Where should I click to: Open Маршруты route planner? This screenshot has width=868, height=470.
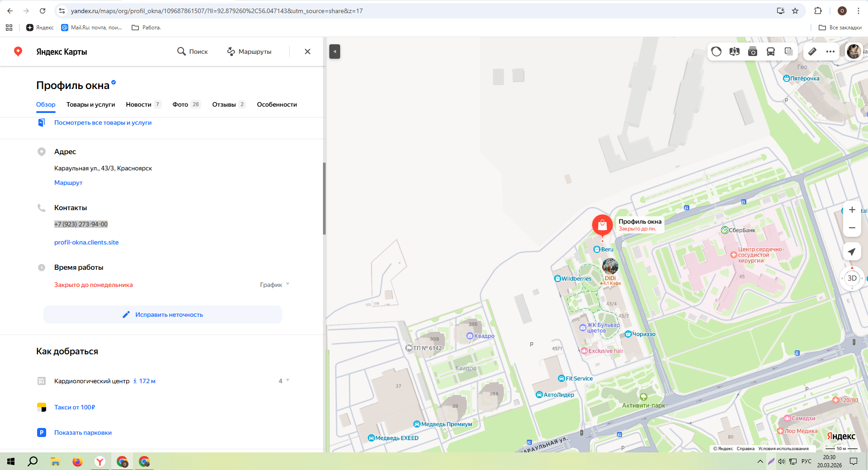(249, 52)
